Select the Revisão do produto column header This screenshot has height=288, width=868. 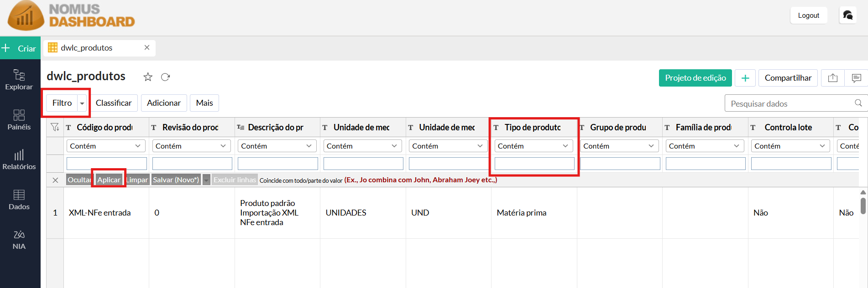point(192,128)
